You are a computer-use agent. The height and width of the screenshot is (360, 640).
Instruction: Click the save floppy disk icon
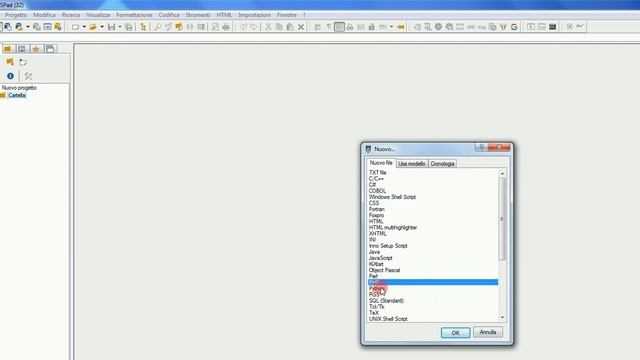click(111, 27)
